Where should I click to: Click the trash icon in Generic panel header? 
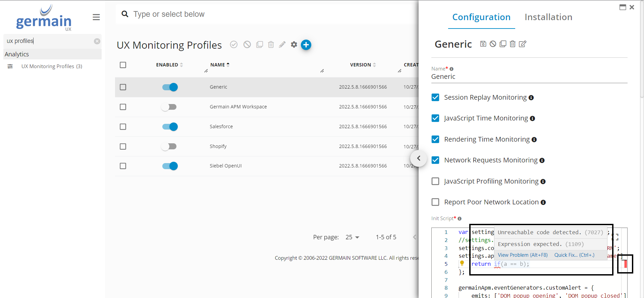(513, 44)
